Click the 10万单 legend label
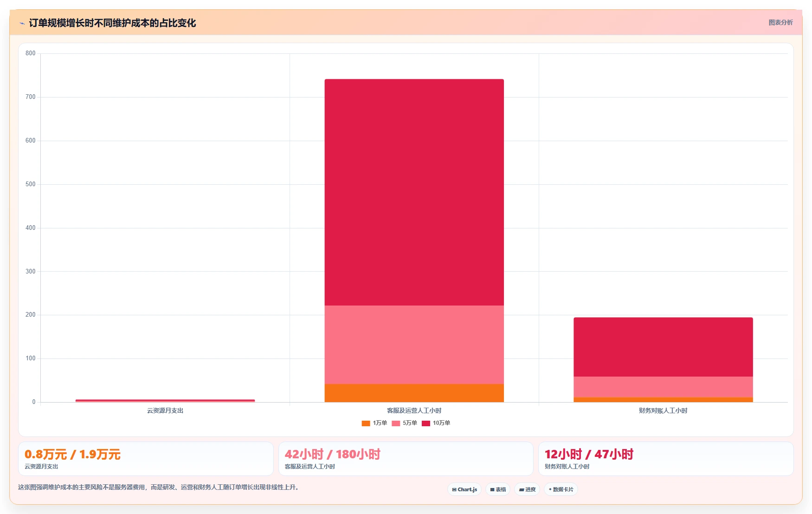 click(x=441, y=423)
